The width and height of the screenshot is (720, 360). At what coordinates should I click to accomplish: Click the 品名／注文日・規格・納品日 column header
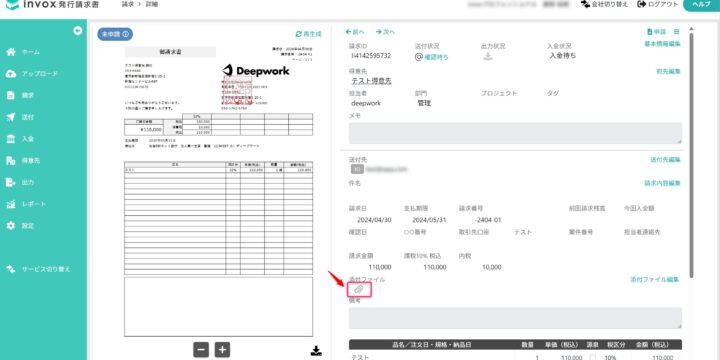431,344
